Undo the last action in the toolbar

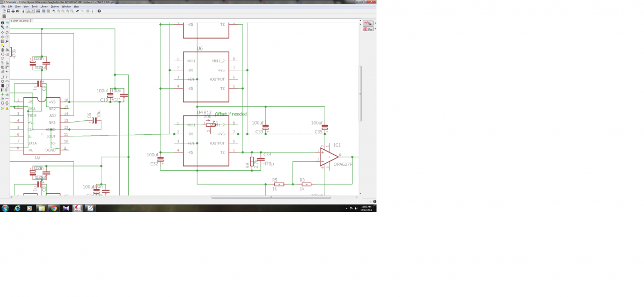click(x=77, y=11)
